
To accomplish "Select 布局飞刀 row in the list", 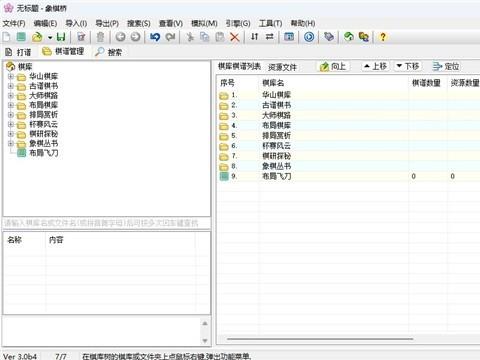I will click(x=348, y=176).
